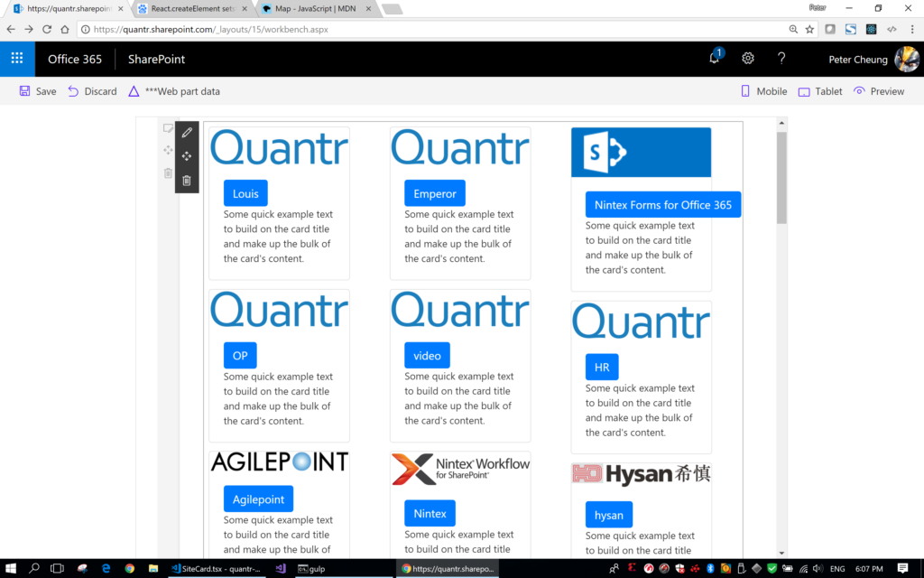Switch to Mobile view
Viewport: 924px width, 578px height.
tap(763, 91)
